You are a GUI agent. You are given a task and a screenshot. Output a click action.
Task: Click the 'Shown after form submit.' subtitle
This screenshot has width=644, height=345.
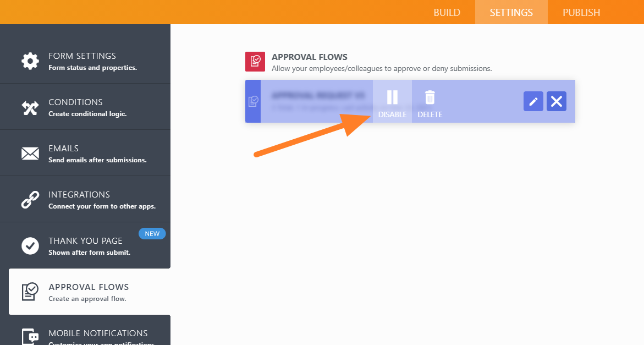89,253
